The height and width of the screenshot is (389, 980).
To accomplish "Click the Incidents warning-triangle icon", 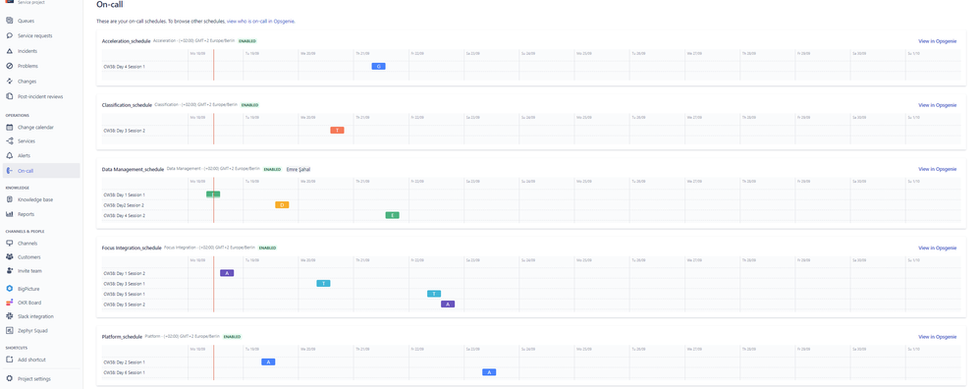I will click(10, 51).
